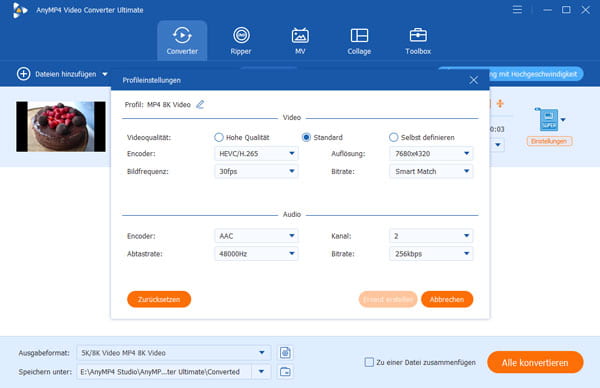The width and height of the screenshot is (600, 388).
Task: Click the Zurücksetzen button
Action: (x=159, y=299)
